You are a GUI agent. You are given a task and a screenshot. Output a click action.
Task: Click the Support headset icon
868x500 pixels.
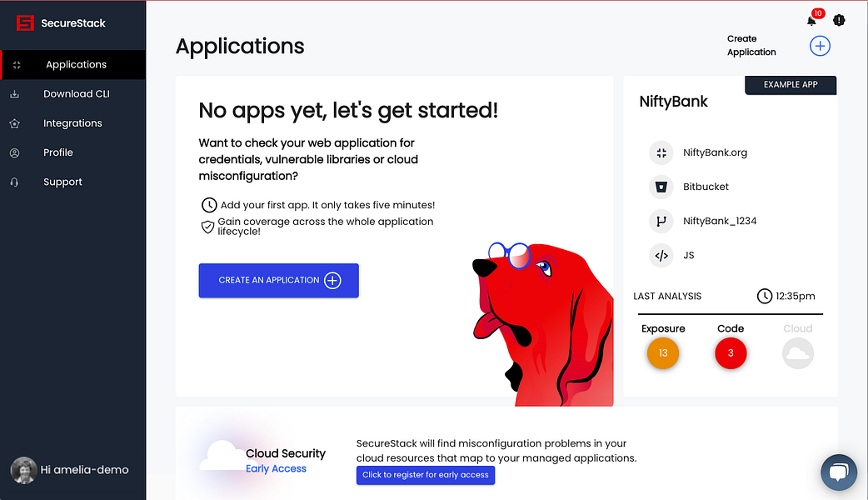click(14, 182)
